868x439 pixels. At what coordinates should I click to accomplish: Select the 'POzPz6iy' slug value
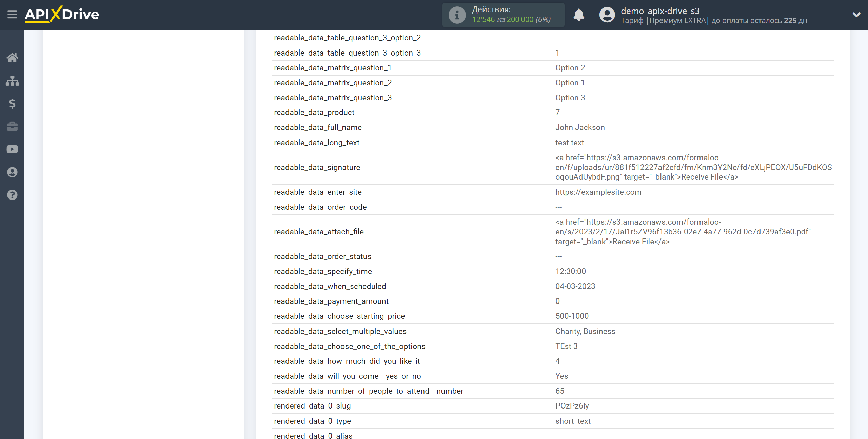572,406
